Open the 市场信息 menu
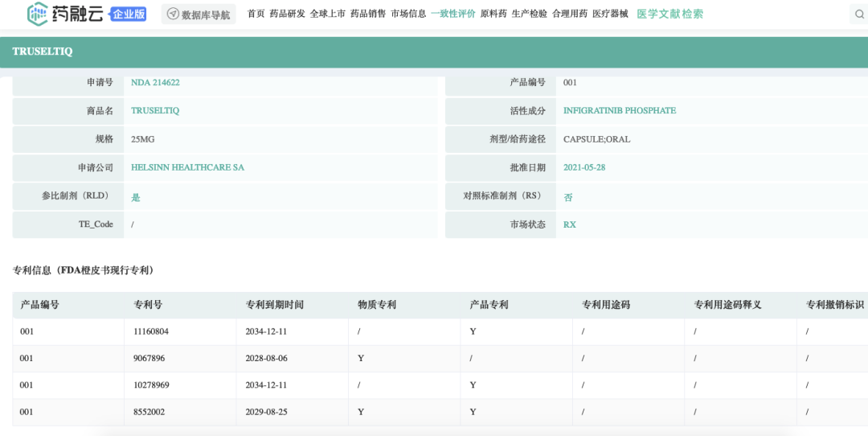The image size is (868, 436). tap(408, 14)
